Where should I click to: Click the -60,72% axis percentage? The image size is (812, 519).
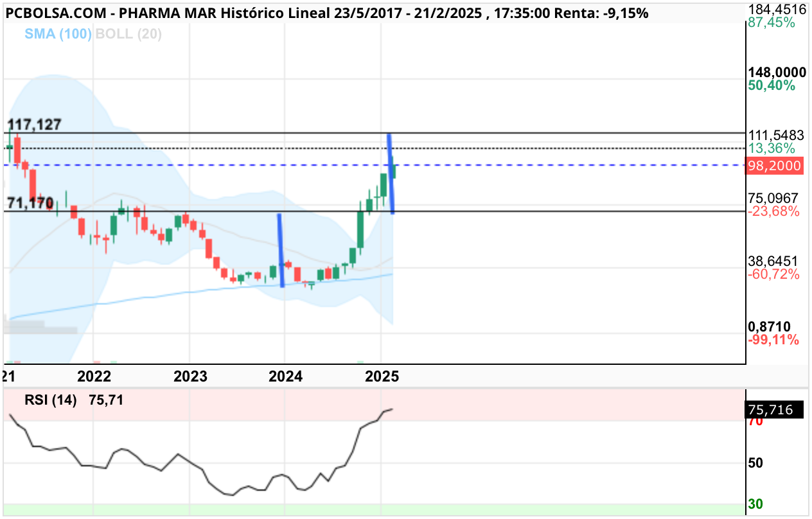(x=773, y=274)
